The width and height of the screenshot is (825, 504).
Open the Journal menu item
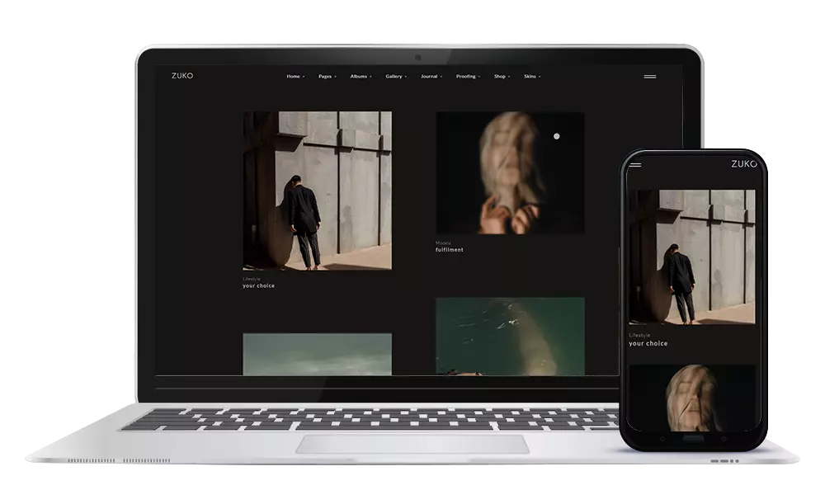click(428, 75)
